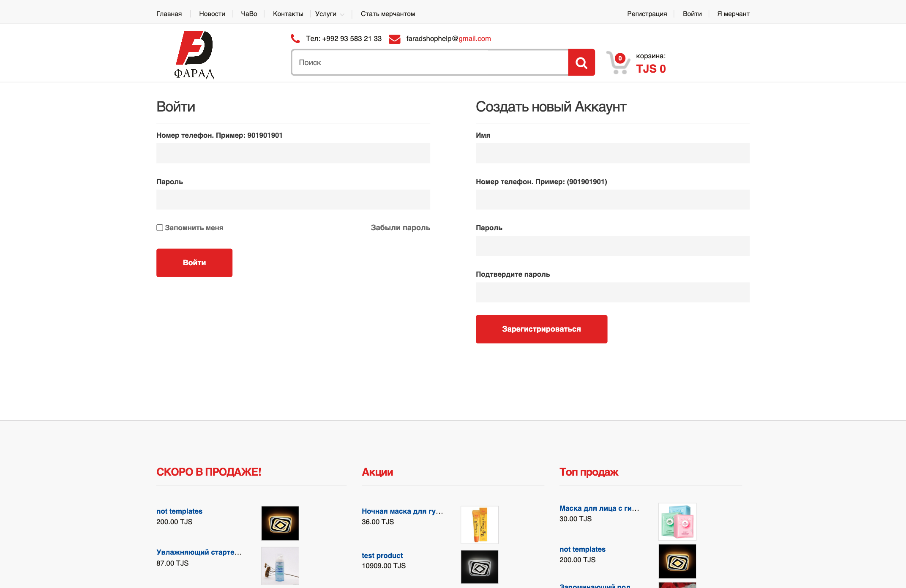This screenshot has height=588, width=906.
Task: Open Ночная маска для гу… product
Action: click(402, 511)
